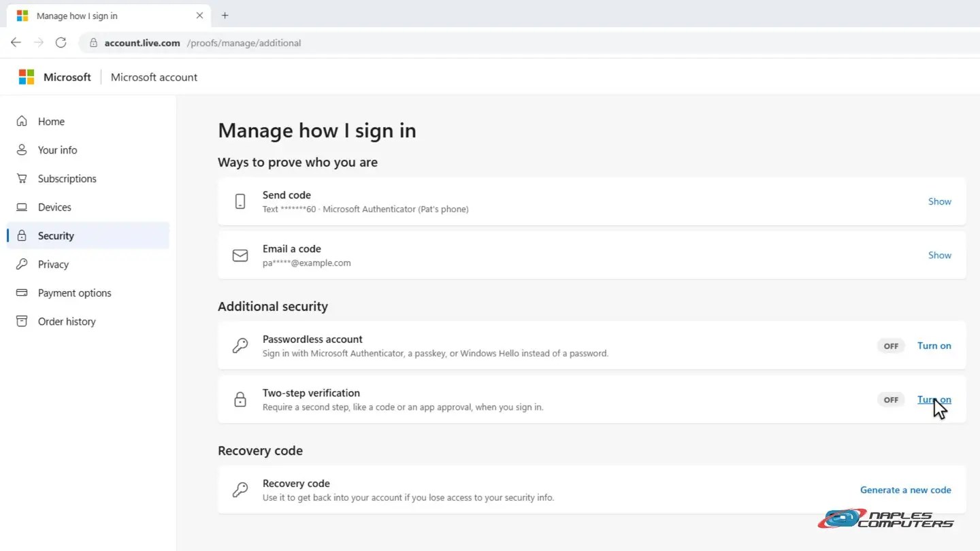Click the Subscriptions cart icon
This screenshot has width=980, height=551.
point(22,178)
